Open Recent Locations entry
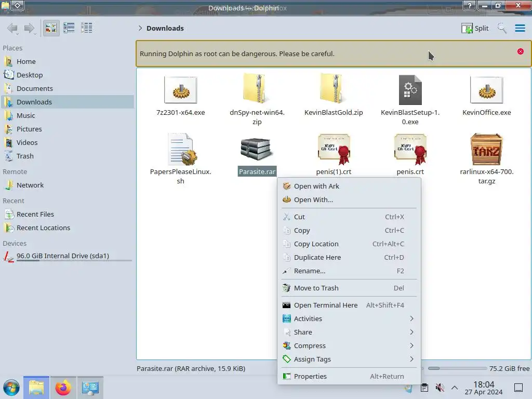Screen dimensions: 532x399 click(67, 228)
